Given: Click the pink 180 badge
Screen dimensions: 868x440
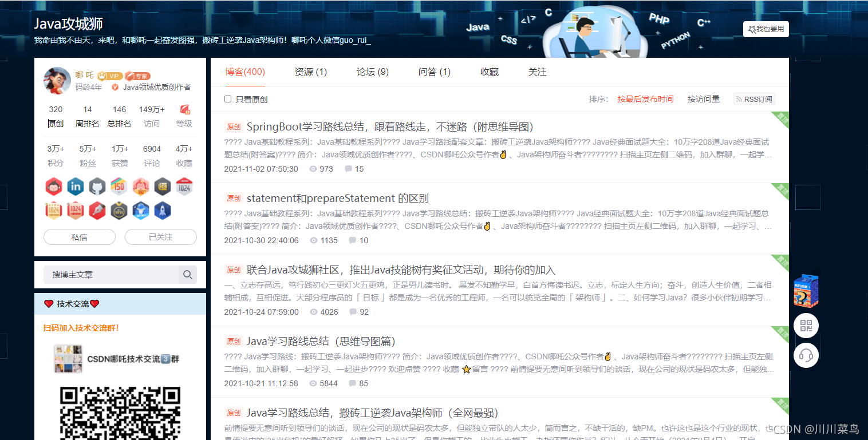Looking at the screenshot, I should 141,187.
